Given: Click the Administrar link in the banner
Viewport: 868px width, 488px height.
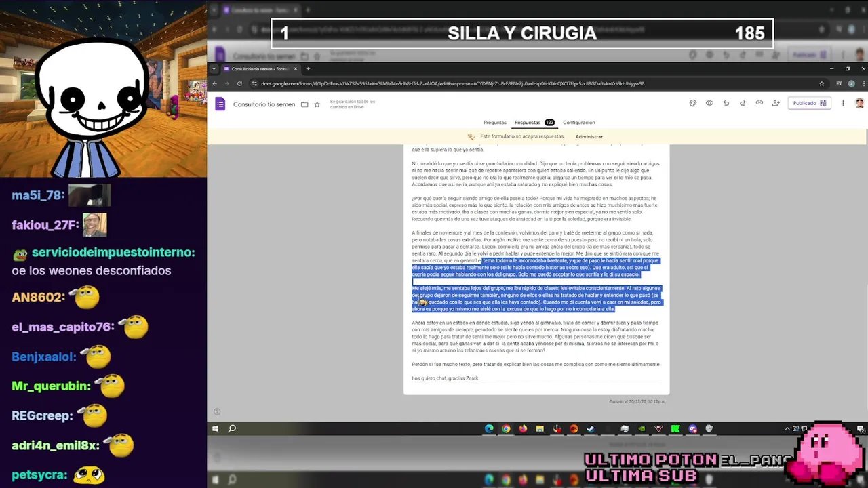Looking at the screenshot, I should click(x=589, y=136).
